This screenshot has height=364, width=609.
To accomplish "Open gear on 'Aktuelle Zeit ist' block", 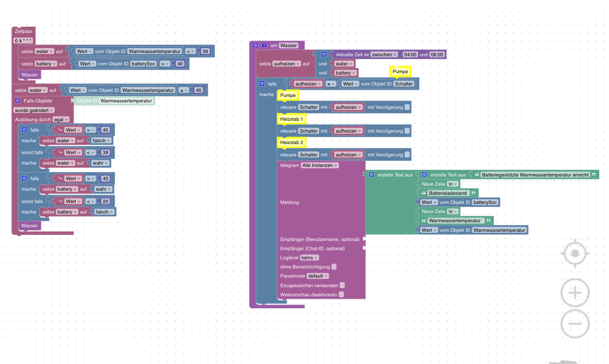I will click(323, 54).
